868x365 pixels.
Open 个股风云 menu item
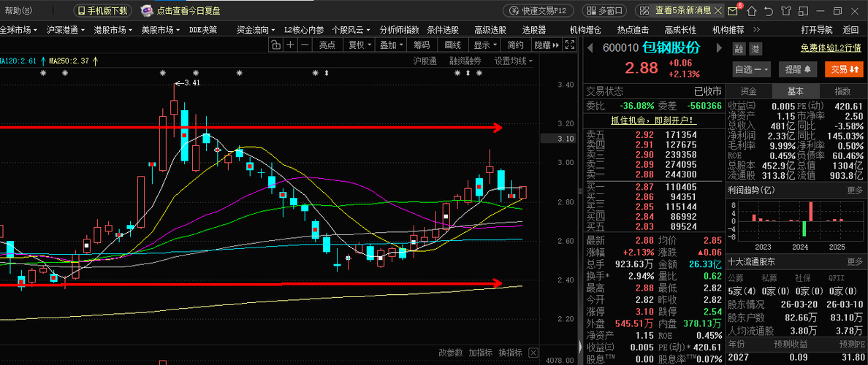click(351, 30)
